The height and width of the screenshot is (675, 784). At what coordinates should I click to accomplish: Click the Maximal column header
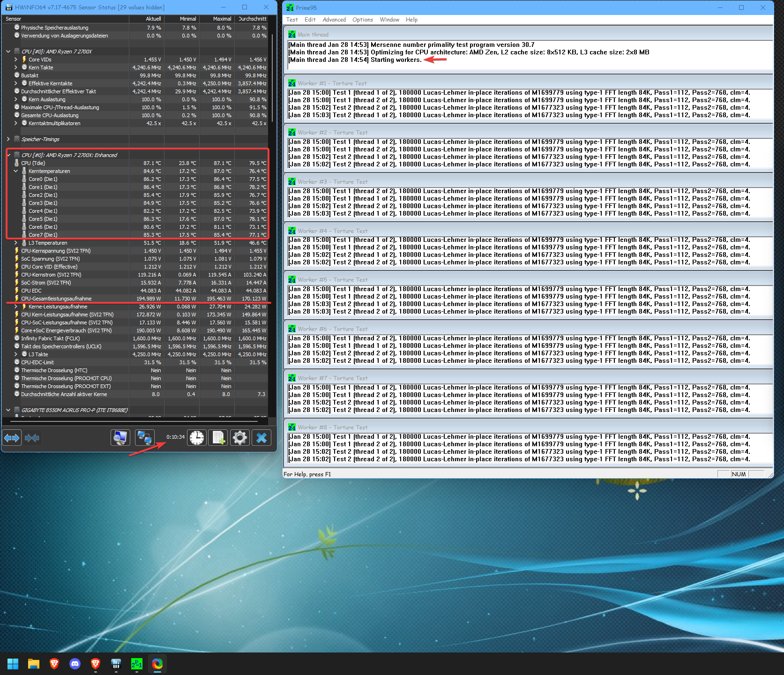[x=217, y=19]
